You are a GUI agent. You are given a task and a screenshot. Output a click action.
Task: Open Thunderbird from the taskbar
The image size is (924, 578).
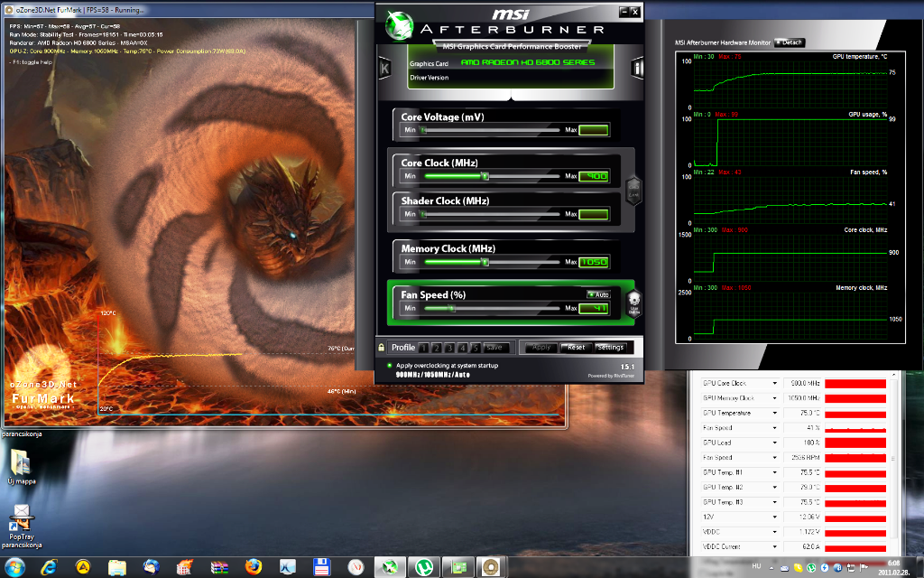151,567
